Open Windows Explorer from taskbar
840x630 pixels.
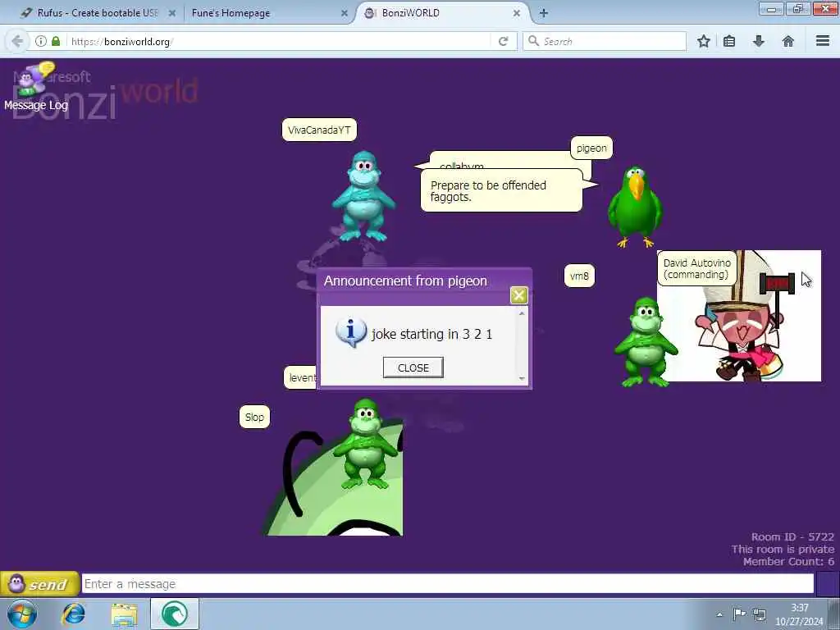[x=125, y=614]
